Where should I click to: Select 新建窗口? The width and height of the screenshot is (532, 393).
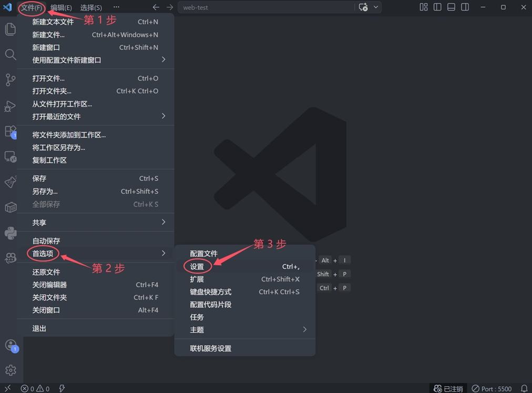click(x=95, y=47)
